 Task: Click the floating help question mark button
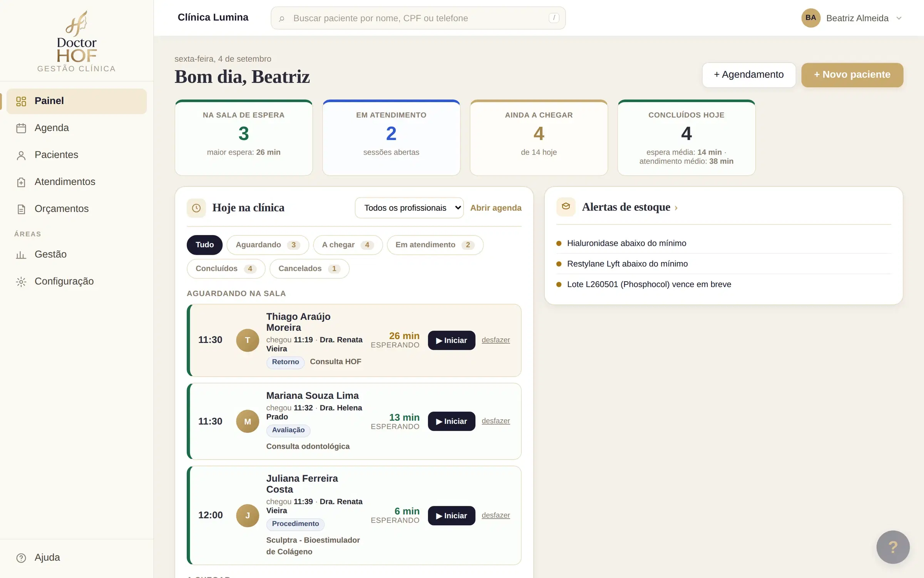(x=893, y=547)
